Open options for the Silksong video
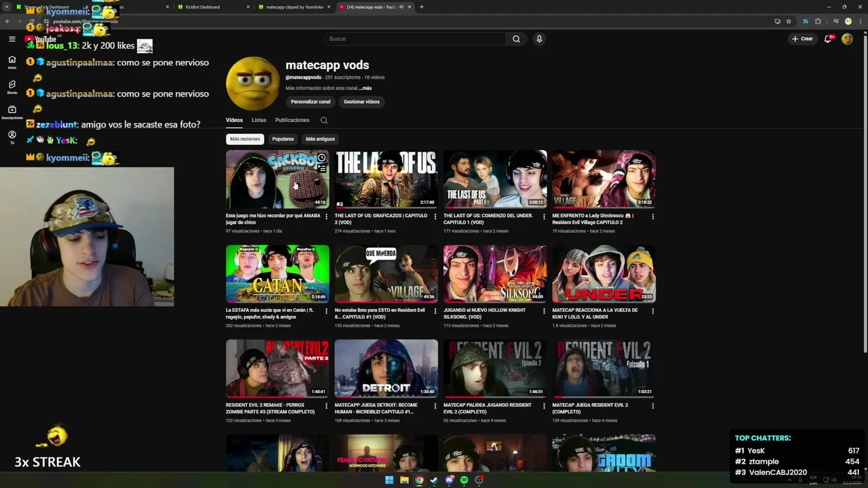The image size is (868, 488). (543, 311)
